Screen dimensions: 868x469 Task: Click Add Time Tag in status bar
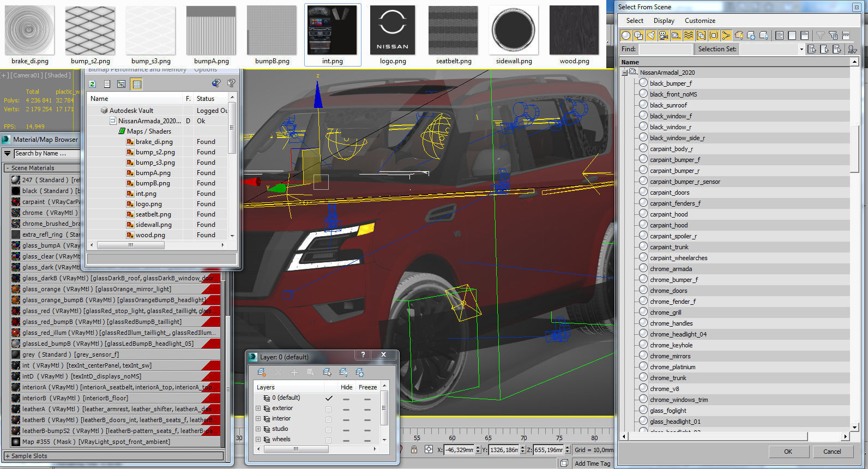click(593, 464)
